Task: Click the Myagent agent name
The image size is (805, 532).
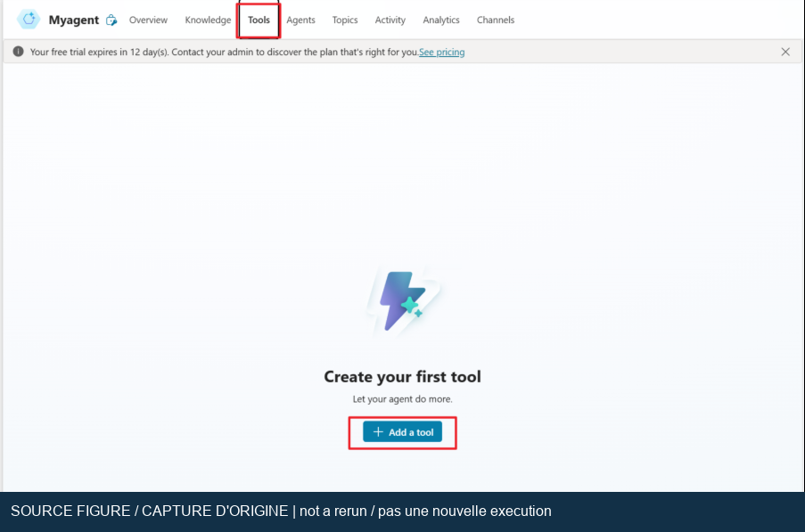Action: [x=74, y=20]
